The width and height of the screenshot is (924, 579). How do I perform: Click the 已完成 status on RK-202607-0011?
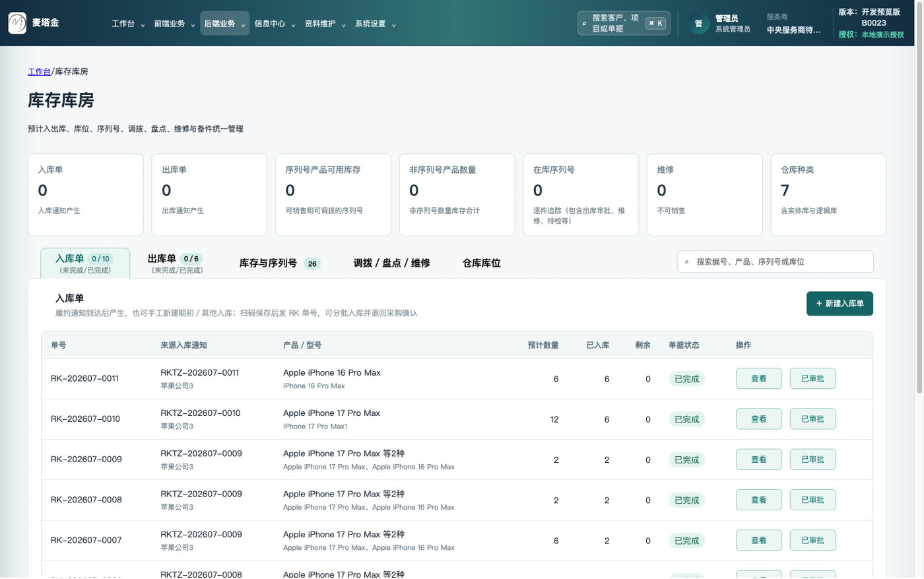[x=686, y=379]
